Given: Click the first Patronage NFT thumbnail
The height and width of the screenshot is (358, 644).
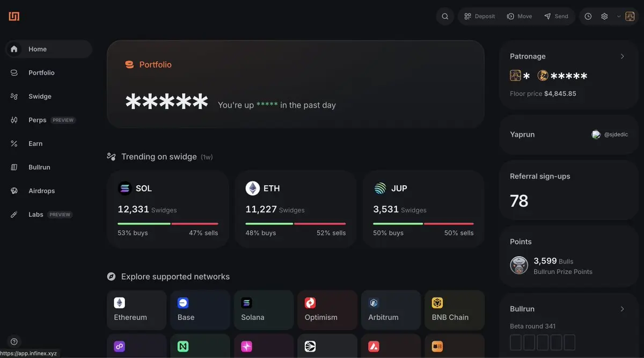Looking at the screenshot, I should coord(515,76).
